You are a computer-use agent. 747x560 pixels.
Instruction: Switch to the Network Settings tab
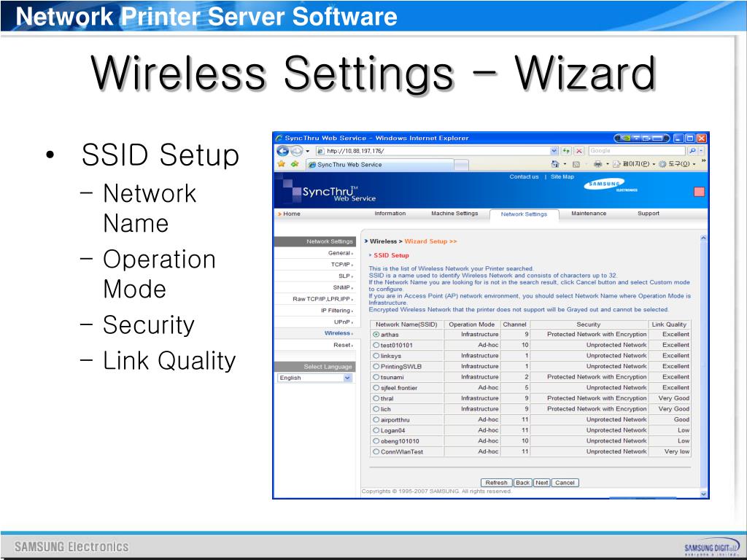524,215
